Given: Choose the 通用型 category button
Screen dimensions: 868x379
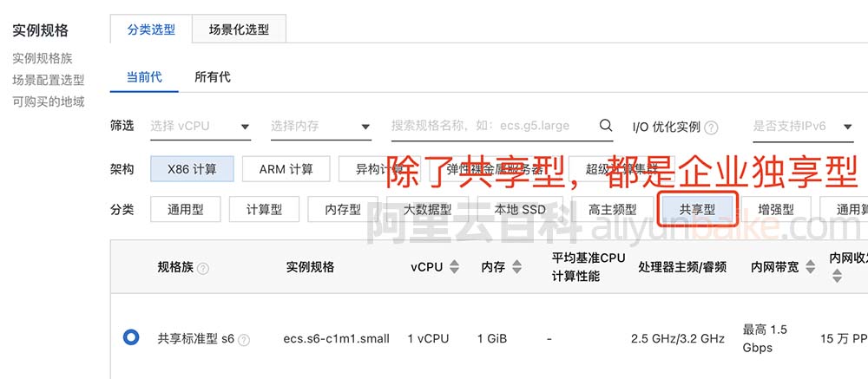Looking at the screenshot, I should coord(186,210).
